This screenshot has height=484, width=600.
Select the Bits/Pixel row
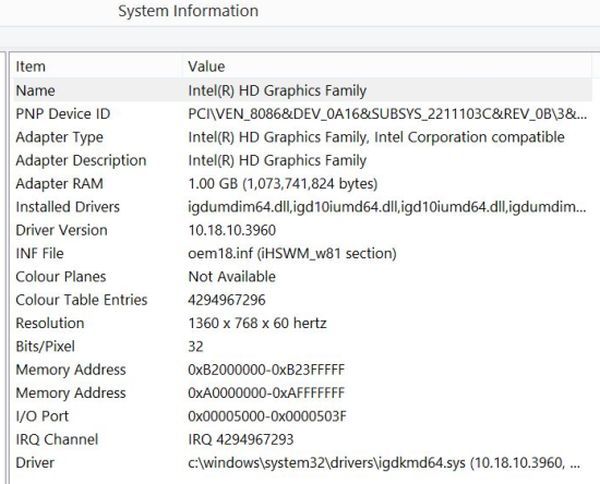point(302,346)
